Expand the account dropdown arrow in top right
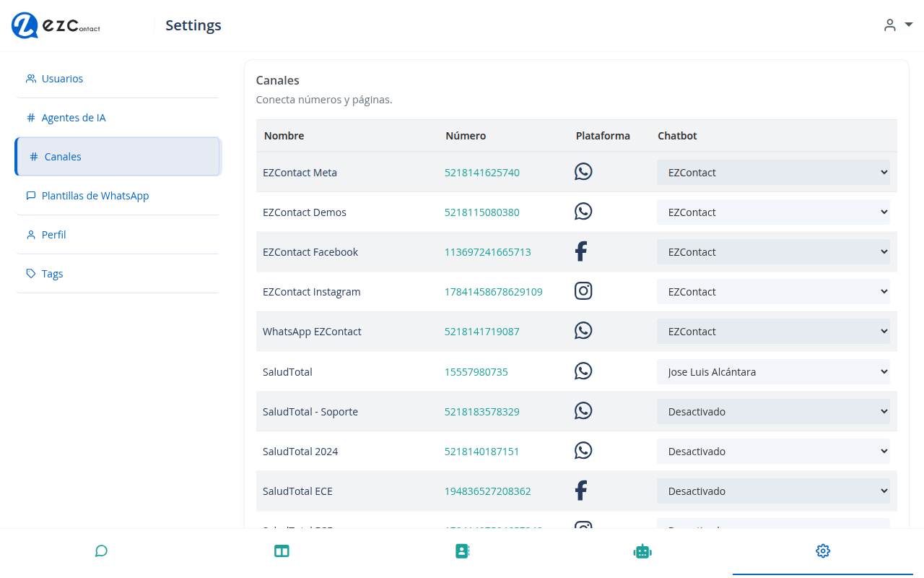The height and width of the screenshot is (578, 924). pyautogui.click(x=909, y=24)
